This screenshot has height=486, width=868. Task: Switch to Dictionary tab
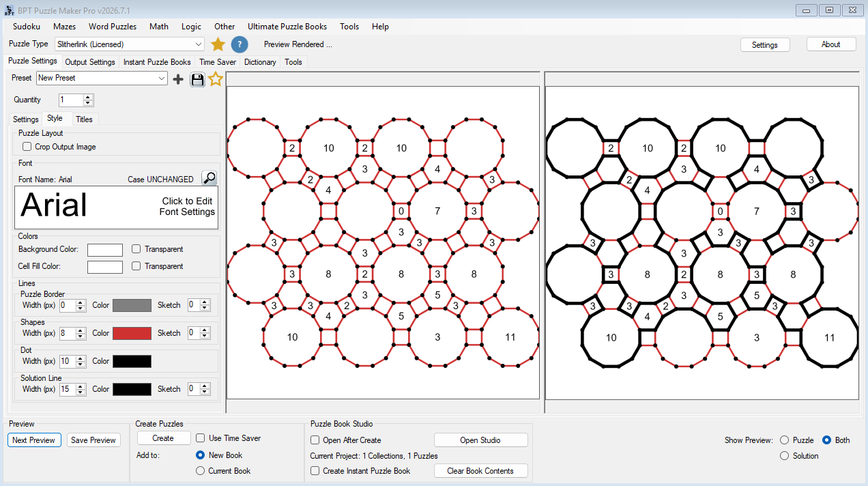(260, 62)
